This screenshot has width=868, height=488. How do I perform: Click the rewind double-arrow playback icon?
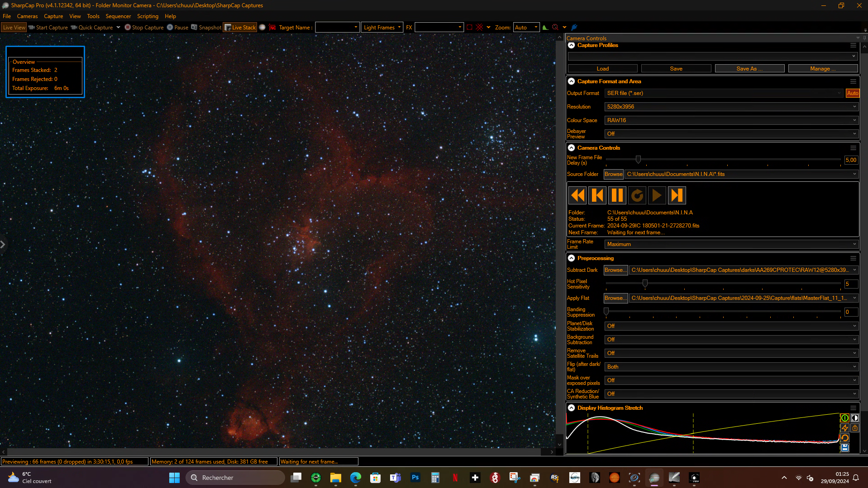coord(577,195)
